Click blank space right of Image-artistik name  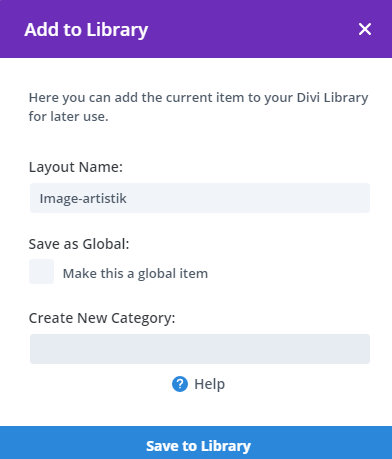247,198
